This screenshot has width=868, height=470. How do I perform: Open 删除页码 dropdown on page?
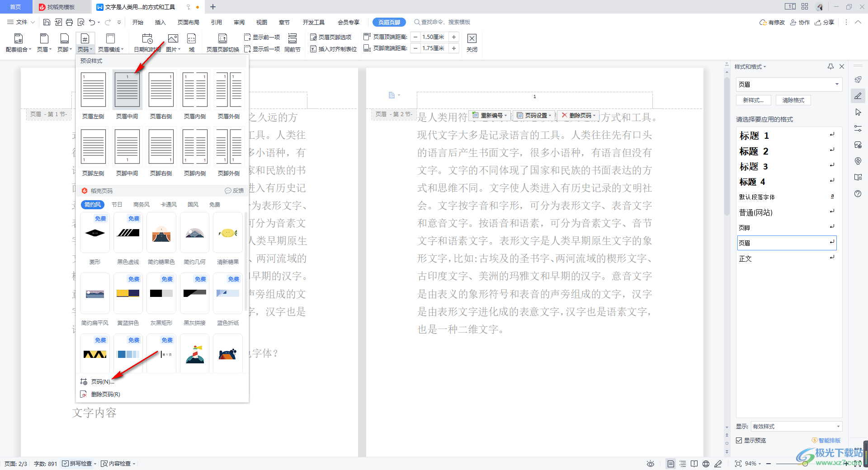coord(579,116)
